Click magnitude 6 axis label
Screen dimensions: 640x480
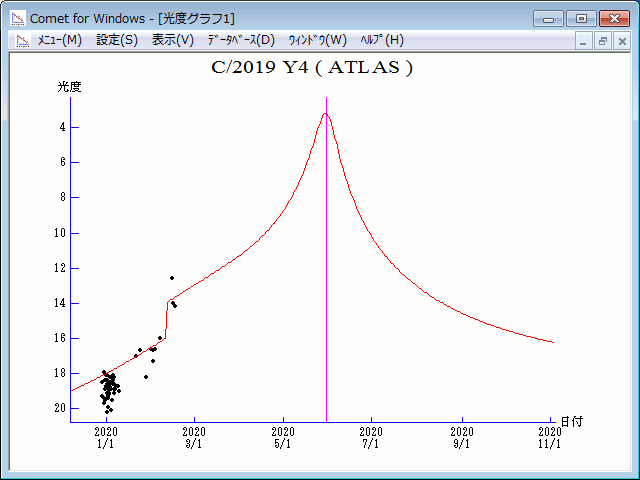click(x=62, y=162)
